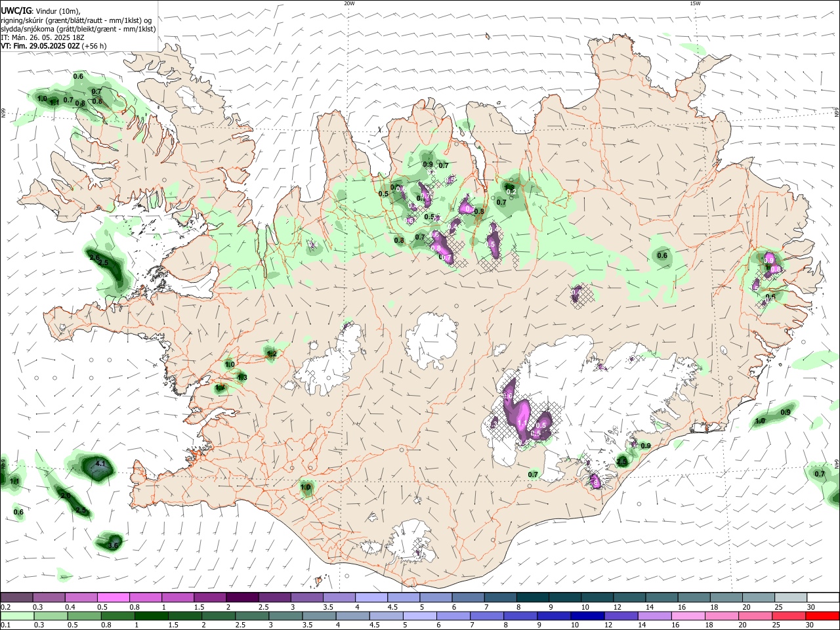Click the white 30 snow legend swatch
Image resolution: width=840 pixels, height=630 pixels.
point(822,597)
